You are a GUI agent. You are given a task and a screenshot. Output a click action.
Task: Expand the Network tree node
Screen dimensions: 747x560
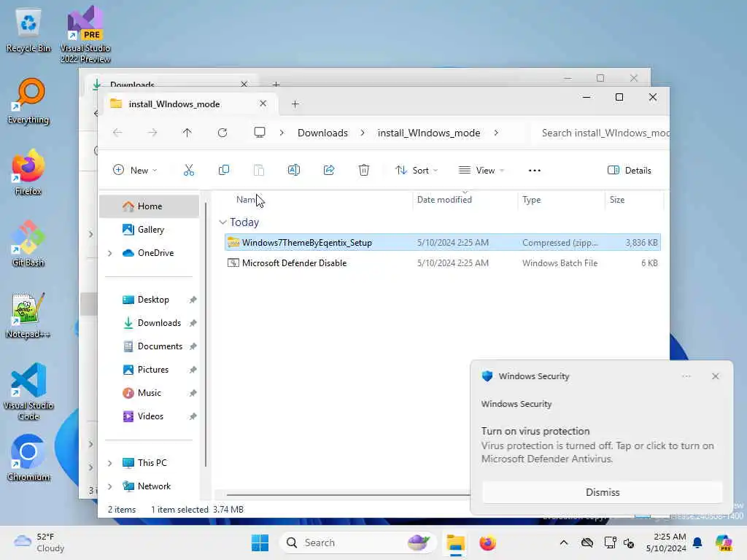[x=110, y=486]
